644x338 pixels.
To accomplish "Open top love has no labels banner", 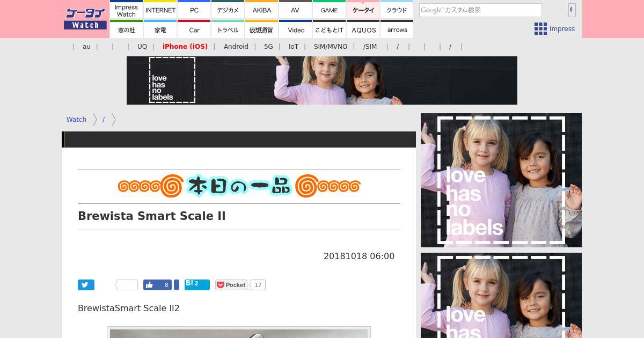I will tap(322, 80).
